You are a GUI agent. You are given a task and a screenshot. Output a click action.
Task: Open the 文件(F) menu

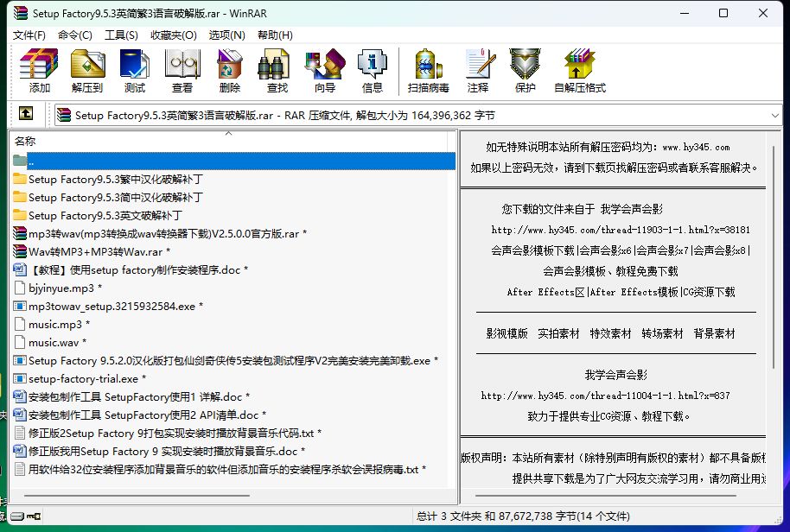[x=29, y=35]
